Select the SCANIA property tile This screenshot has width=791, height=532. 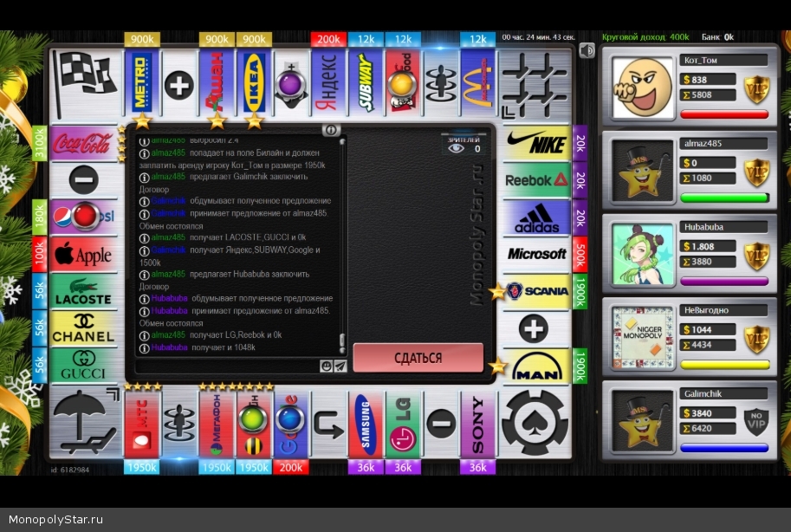pyautogui.click(x=536, y=291)
